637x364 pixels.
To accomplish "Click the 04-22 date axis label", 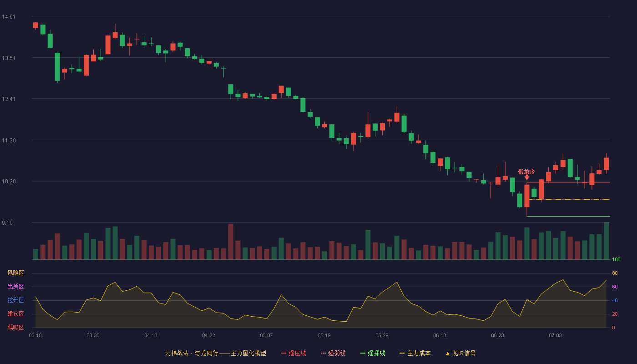I will pyautogui.click(x=208, y=335).
